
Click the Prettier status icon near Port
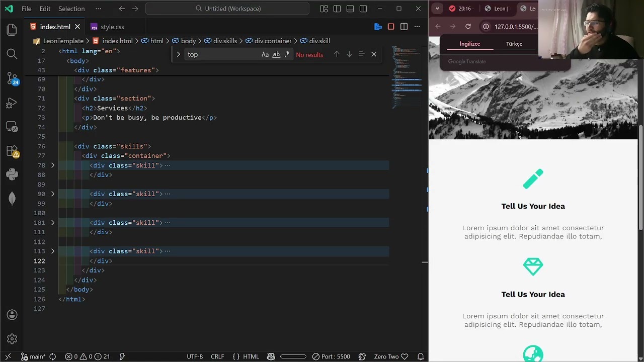[x=362, y=356]
